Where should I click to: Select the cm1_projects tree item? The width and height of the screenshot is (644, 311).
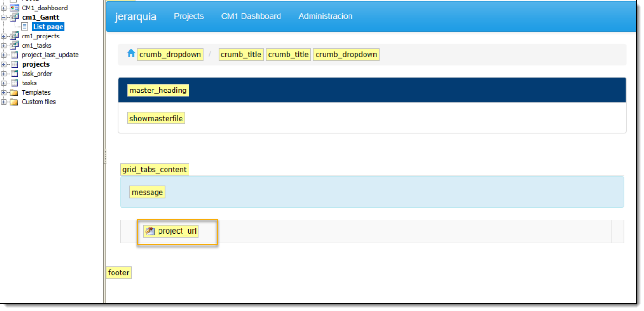pos(37,36)
